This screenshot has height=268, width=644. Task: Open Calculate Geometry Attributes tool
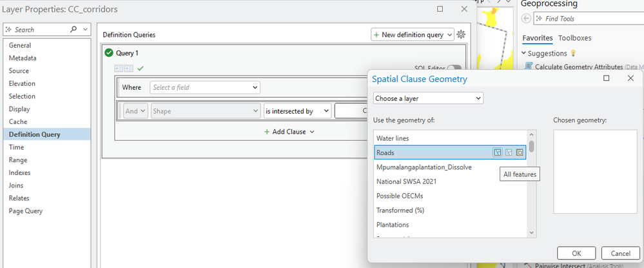[579, 67]
